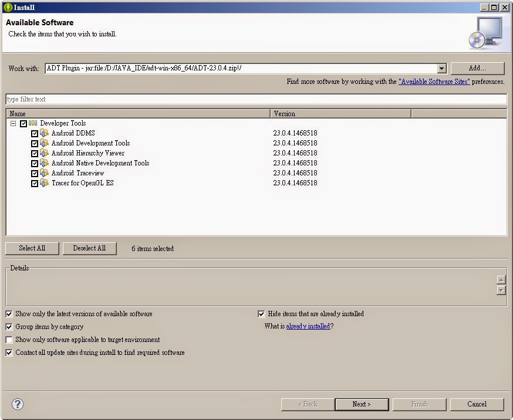Open the Available Software Sites link
The height and width of the screenshot is (420, 513).
[x=434, y=82]
